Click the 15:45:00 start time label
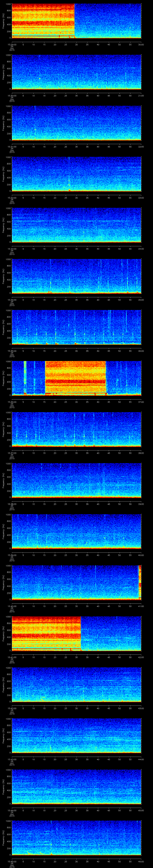This screenshot has width=153, height=868. (x=12, y=861)
